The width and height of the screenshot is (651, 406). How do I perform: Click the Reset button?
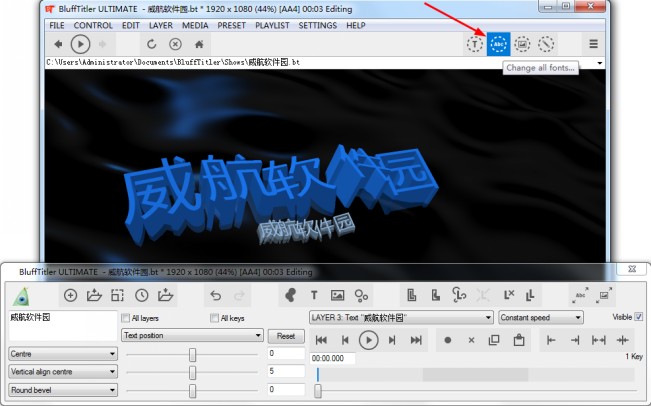285,336
